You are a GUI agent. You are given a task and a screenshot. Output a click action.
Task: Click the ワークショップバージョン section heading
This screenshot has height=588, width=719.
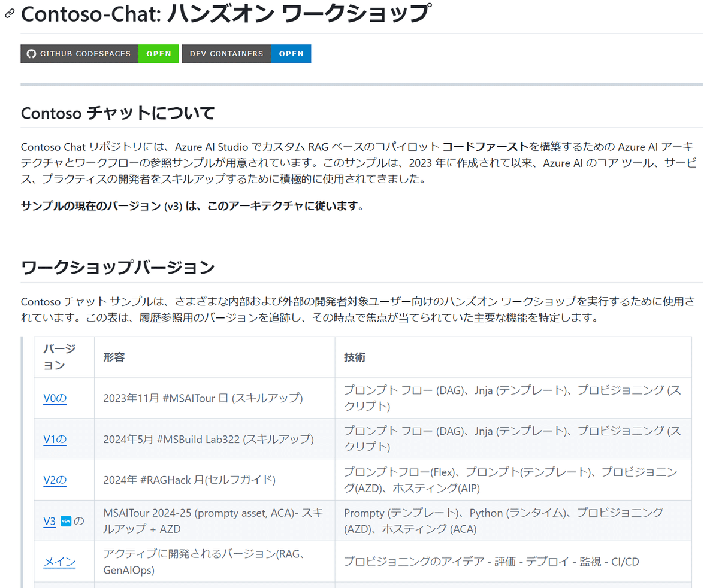[x=117, y=268]
